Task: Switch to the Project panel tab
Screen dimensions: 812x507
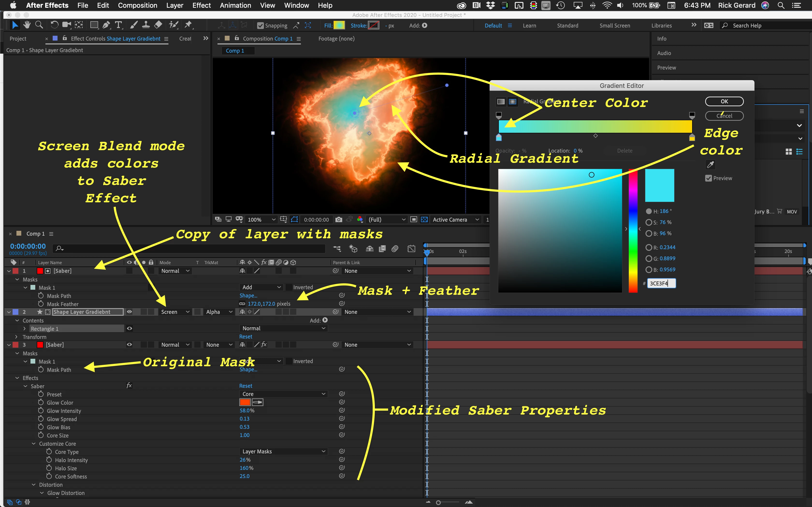Action: (18, 39)
